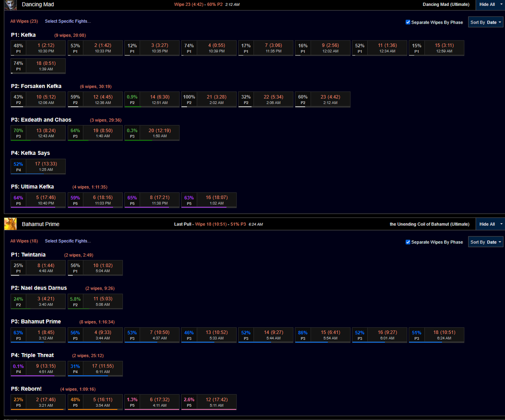This screenshot has height=420, width=505.
Task: Open Kefka wipe 3 (3:27) entry
Action: [x=152, y=48]
